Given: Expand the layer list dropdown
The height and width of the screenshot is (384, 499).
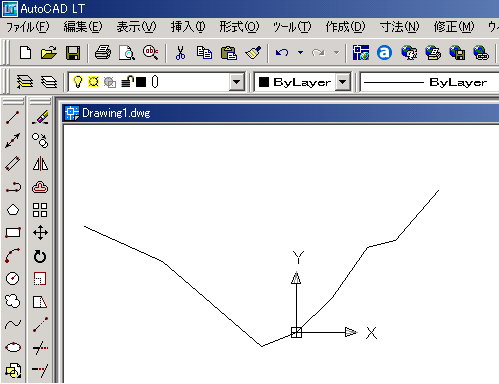Looking at the screenshot, I should [x=236, y=82].
